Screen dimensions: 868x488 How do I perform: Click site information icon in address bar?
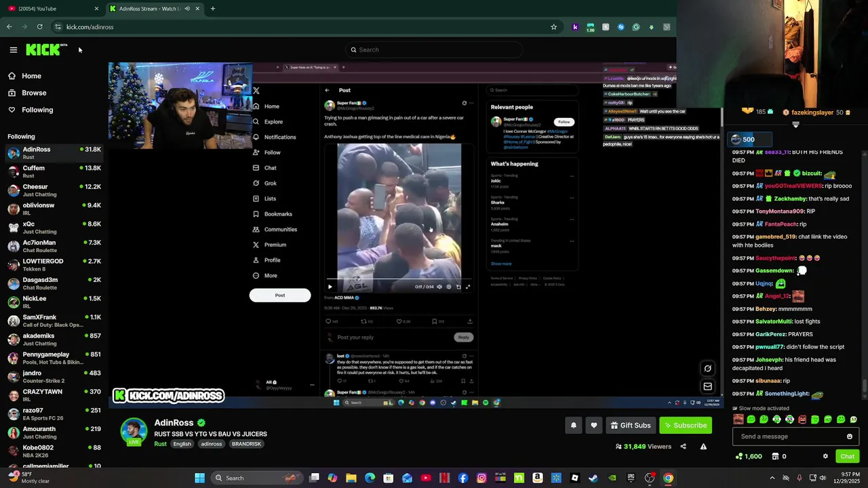click(58, 27)
